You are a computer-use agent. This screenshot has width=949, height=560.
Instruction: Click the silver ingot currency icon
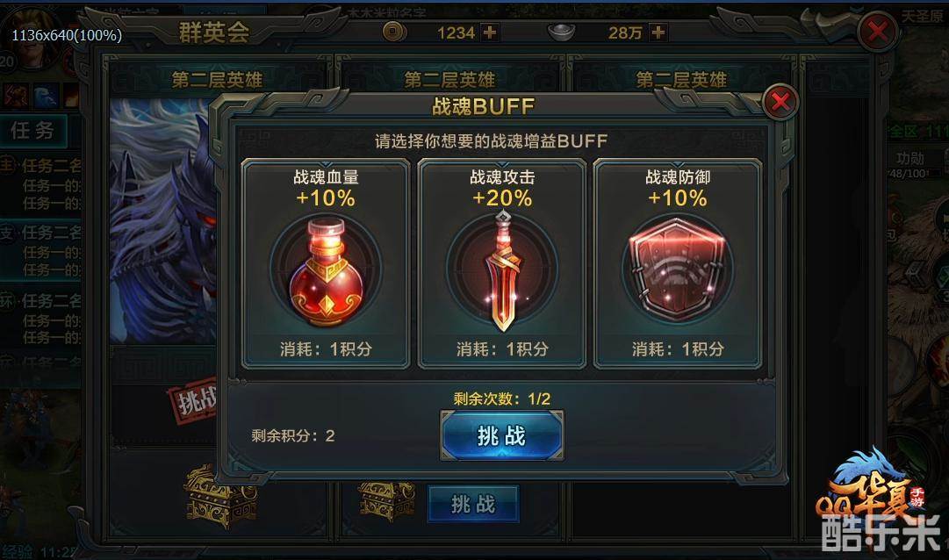tap(562, 32)
